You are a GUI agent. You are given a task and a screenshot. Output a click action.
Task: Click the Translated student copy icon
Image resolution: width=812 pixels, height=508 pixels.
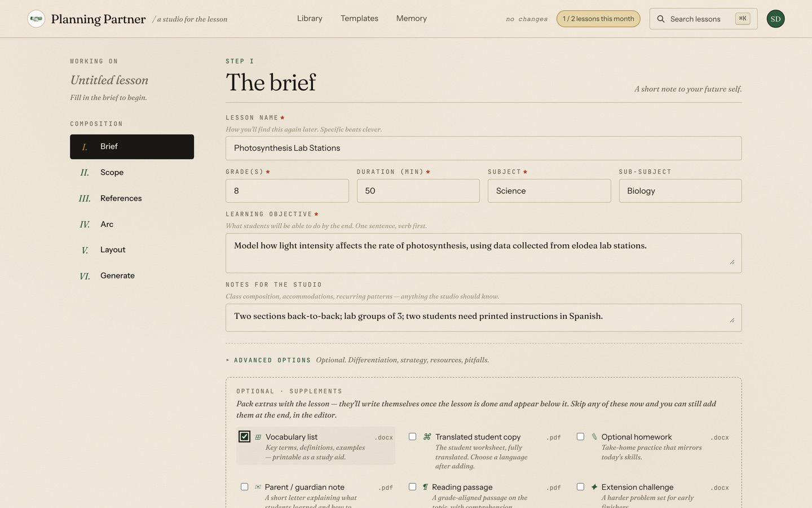[x=427, y=437]
